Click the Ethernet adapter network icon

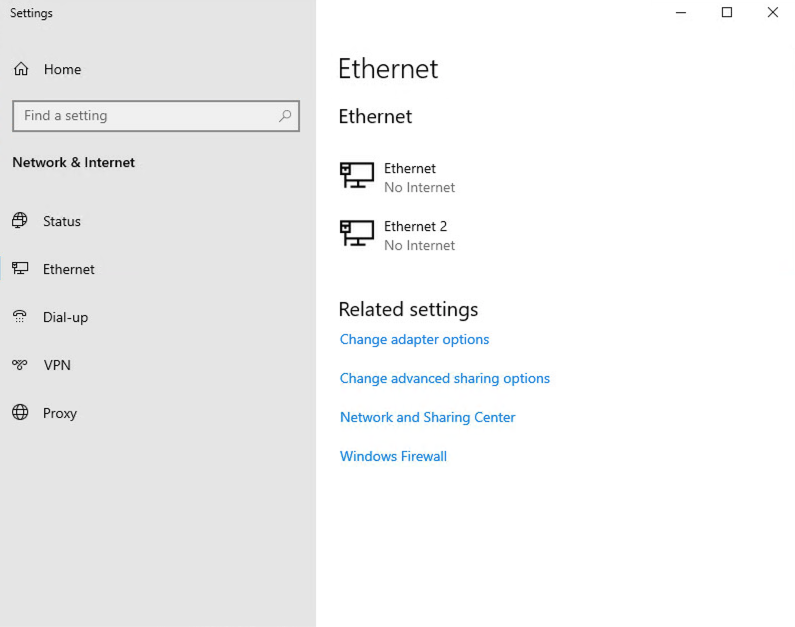coord(356,175)
